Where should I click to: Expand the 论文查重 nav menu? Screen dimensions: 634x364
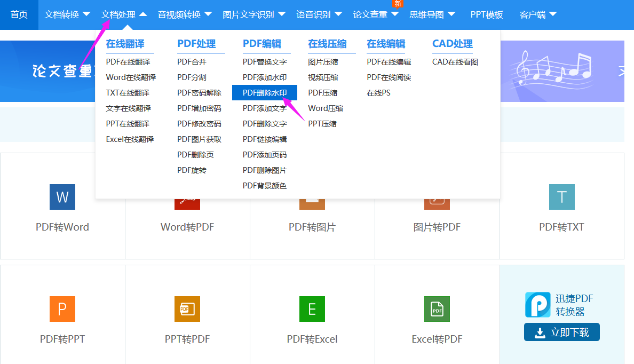click(376, 14)
